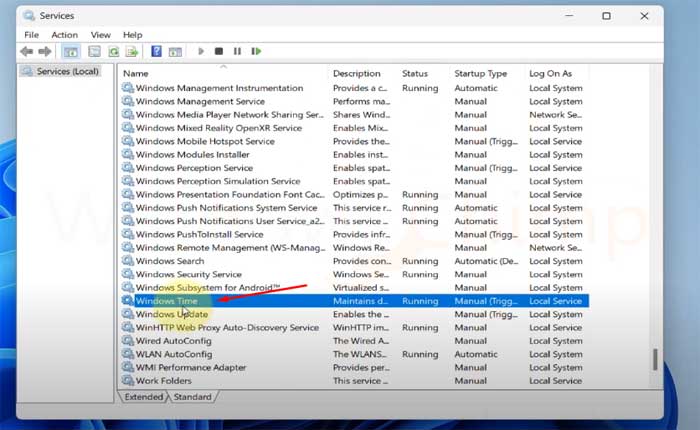Click the gear icon beside Windows Time

[128, 301]
